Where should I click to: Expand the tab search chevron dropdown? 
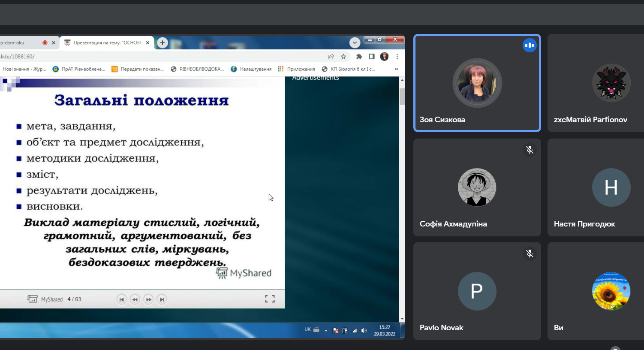(355, 42)
